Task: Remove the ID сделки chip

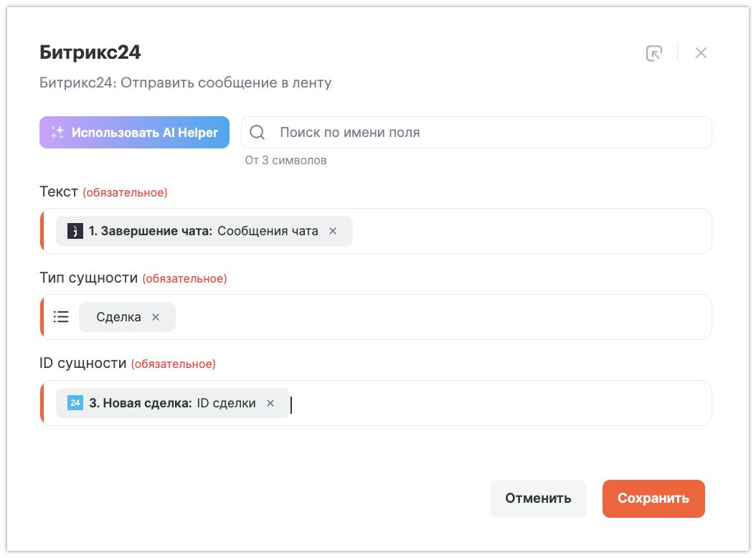Action: point(270,403)
